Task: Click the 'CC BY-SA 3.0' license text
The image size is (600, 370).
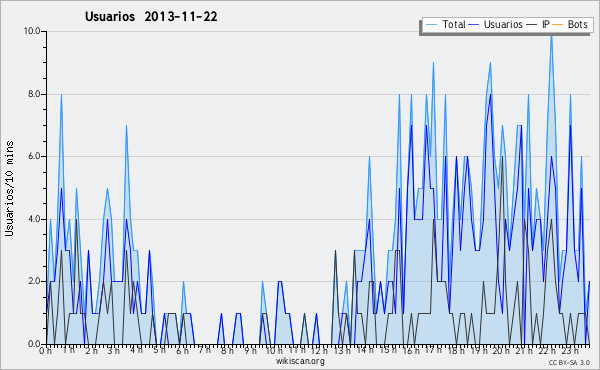Action: (x=569, y=362)
